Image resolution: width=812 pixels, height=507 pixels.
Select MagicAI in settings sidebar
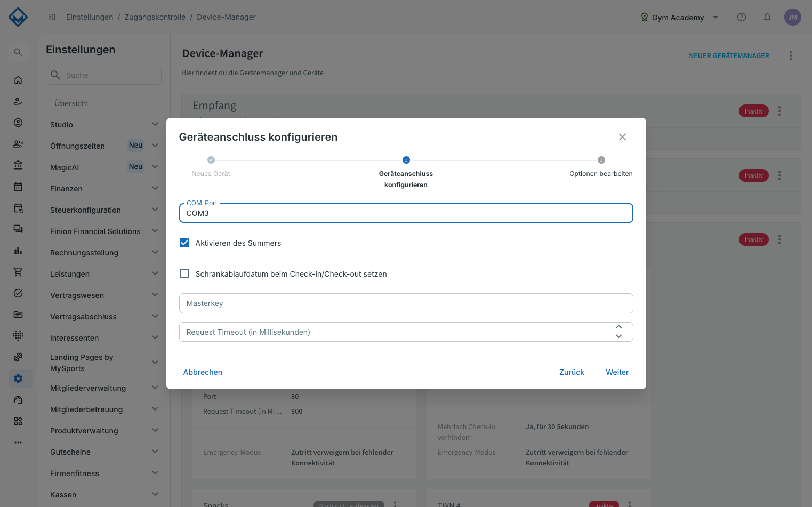[65, 167]
